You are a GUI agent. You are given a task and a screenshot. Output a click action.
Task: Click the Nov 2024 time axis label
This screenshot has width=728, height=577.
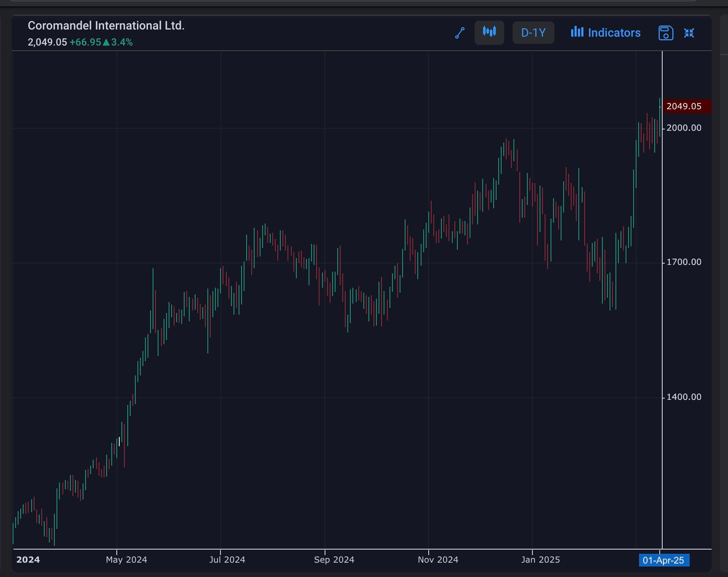(x=438, y=560)
